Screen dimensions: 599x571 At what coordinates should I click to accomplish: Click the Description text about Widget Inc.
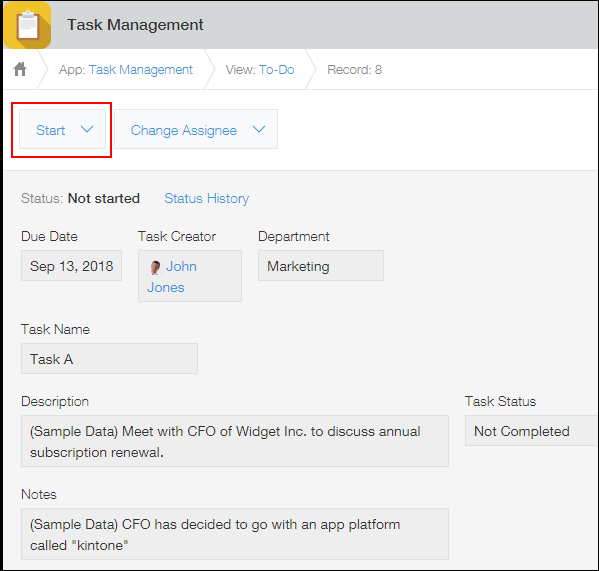pos(235,441)
